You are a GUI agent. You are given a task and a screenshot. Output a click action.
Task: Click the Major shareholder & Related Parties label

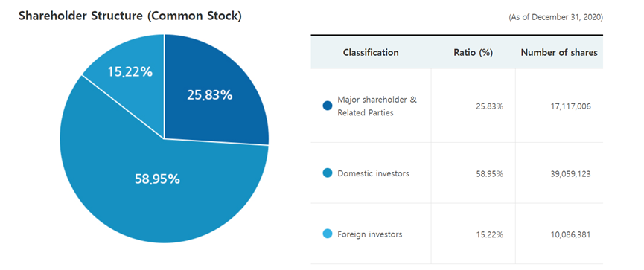click(377, 106)
